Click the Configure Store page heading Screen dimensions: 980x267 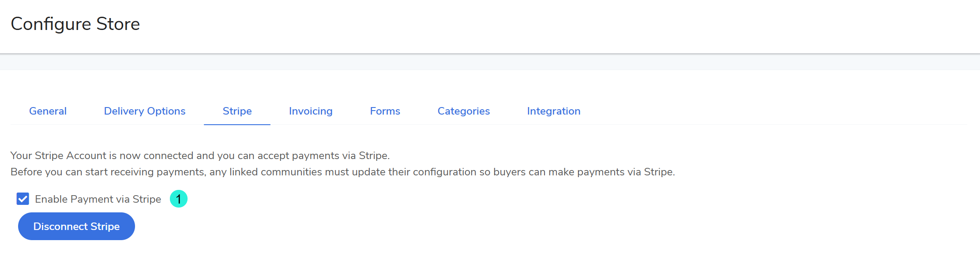tap(75, 24)
